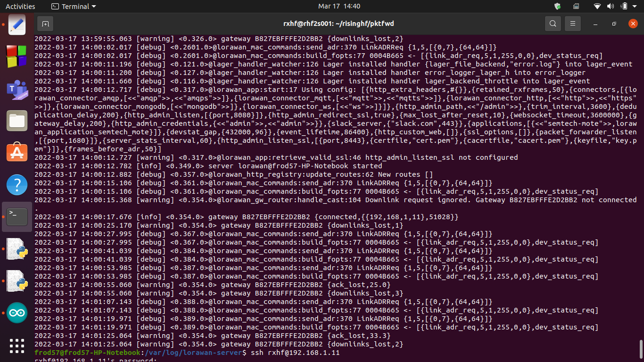644x362 pixels.
Task: Click the volume icon in the system tray
Action: [x=611, y=6]
